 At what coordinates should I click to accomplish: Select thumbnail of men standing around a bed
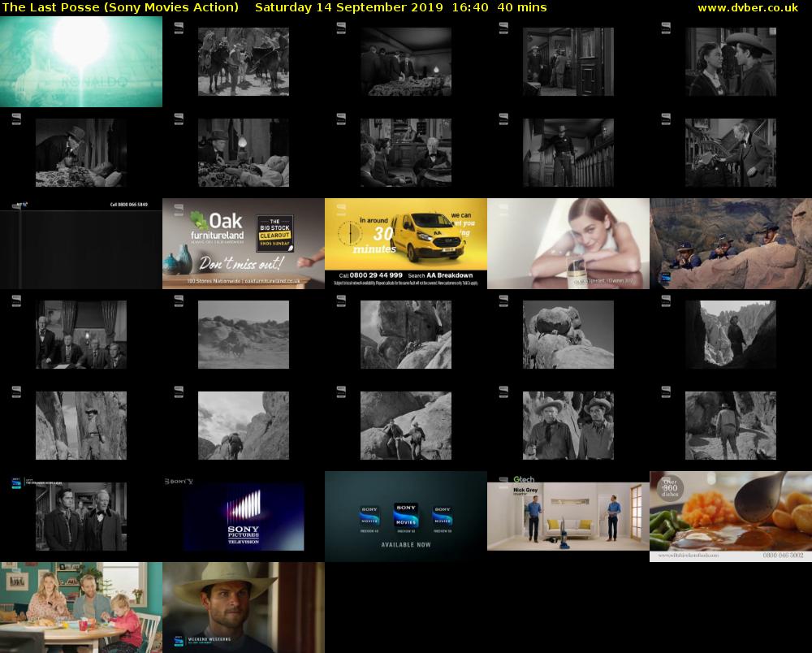(x=406, y=62)
